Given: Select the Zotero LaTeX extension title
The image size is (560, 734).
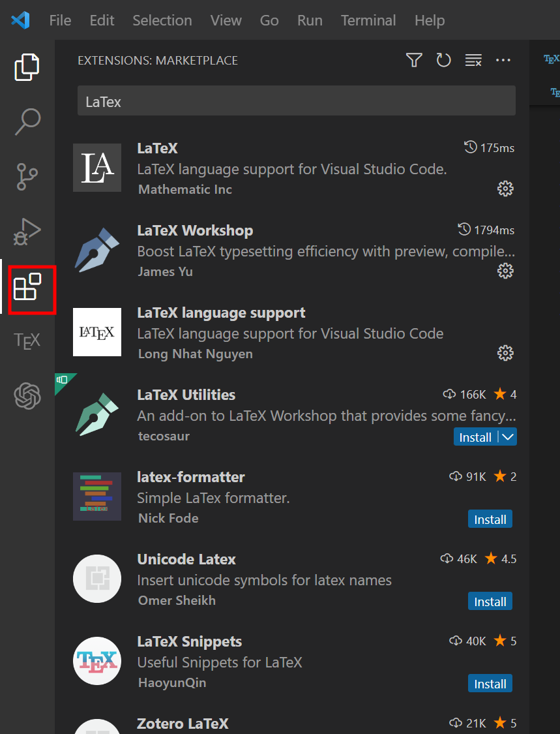Looking at the screenshot, I should 183,724.
